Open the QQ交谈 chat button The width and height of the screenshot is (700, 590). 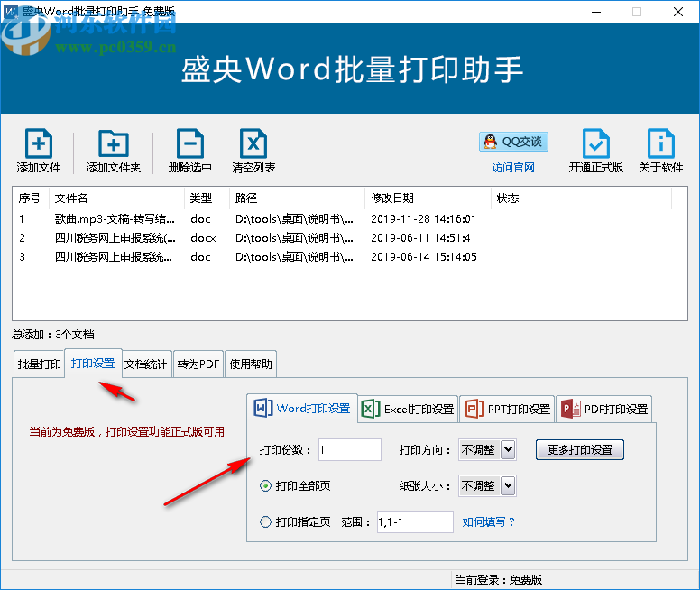pos(513,142)
